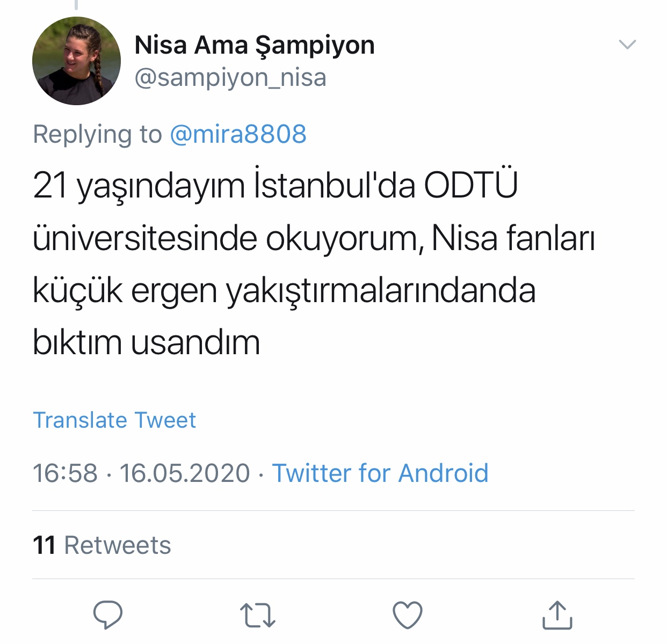Click the 'Replying to' label
Screen dimensions: 667x644
click(97, 134)
